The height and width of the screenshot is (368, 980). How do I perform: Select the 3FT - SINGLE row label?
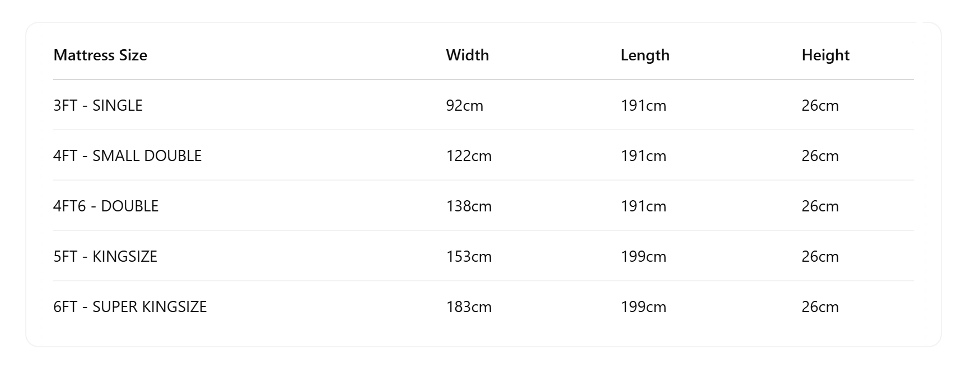[98, 105]
